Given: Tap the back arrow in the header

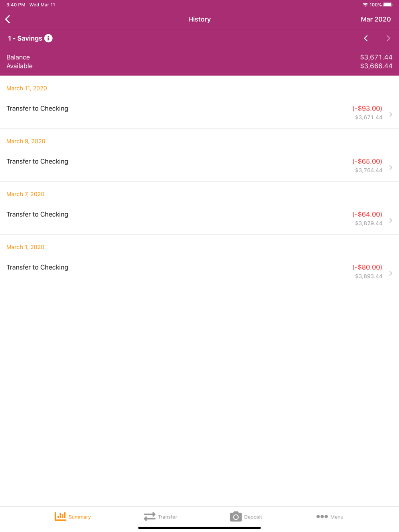Looking at the screenshot, I should pos(8,19).
